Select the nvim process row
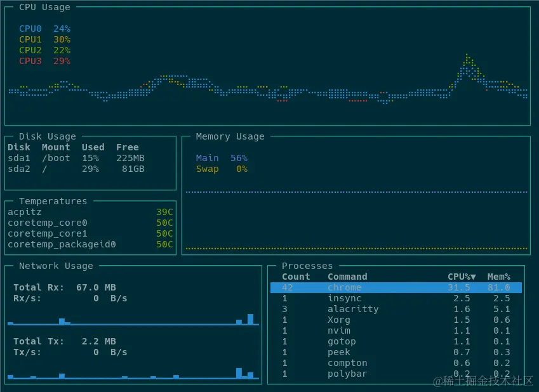This screenshot has width=539, height=392. click(396, 330)
